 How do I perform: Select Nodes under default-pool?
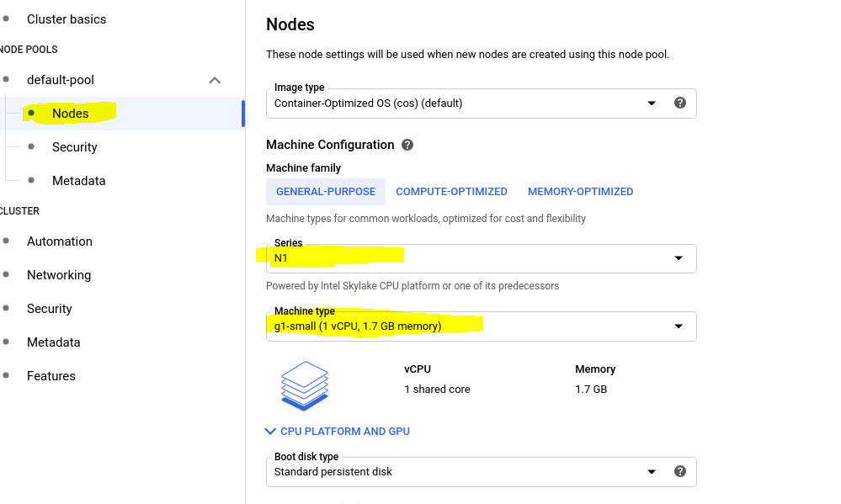tap(70, 113)
